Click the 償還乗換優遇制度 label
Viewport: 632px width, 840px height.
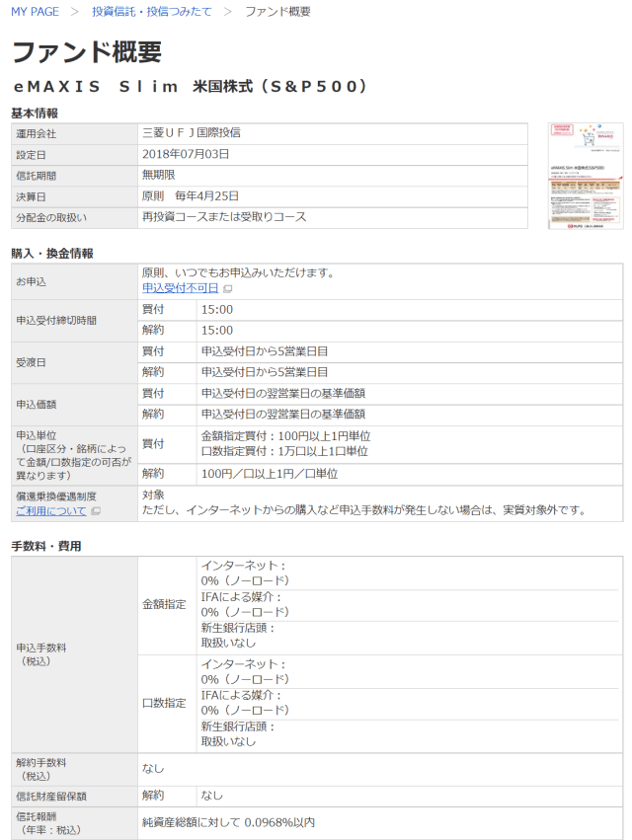click(56, 496)
